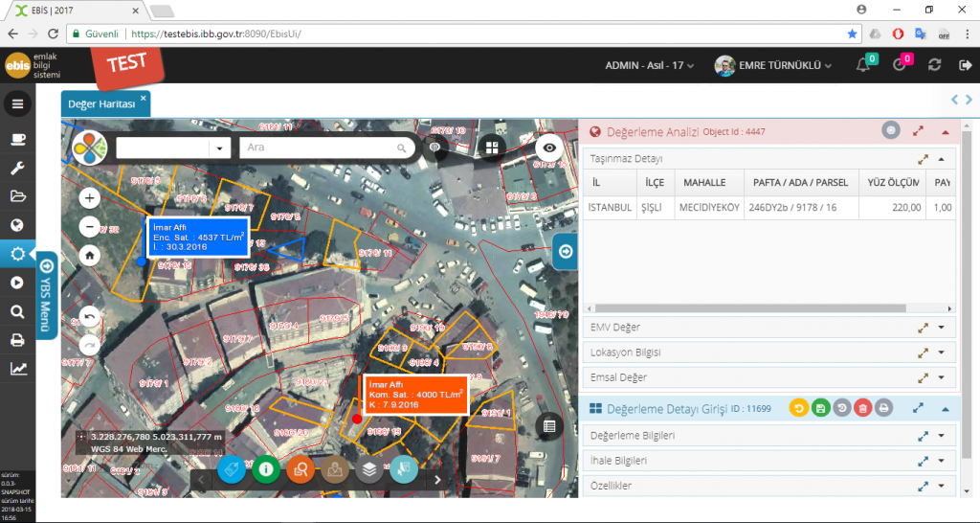
Task: Click the globe icon in left sidebar
Action: point(17,225)
